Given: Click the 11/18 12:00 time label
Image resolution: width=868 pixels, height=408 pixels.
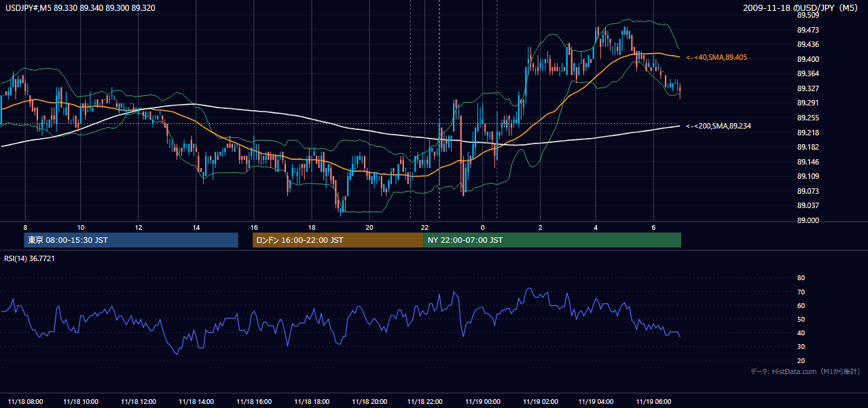Looking at the screenshot, I should coord(139,402).
